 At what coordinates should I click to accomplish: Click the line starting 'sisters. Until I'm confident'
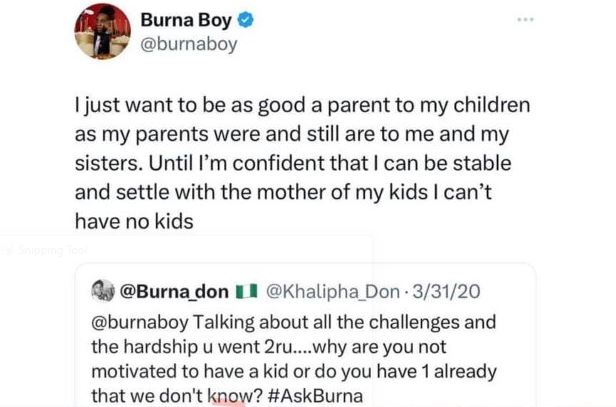point(302,164)
